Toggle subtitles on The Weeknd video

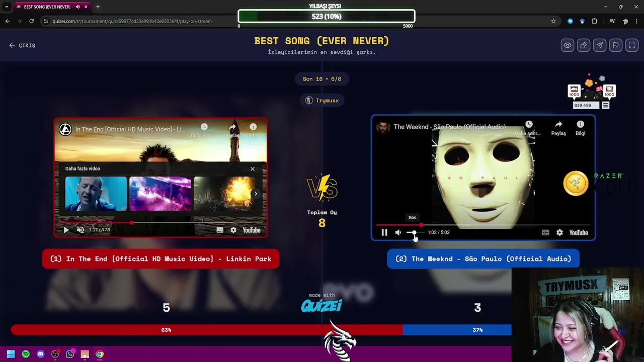545,232
